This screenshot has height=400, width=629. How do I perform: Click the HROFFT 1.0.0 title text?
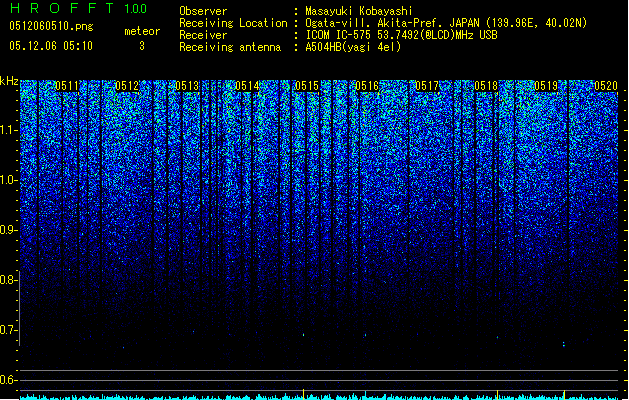79,8
